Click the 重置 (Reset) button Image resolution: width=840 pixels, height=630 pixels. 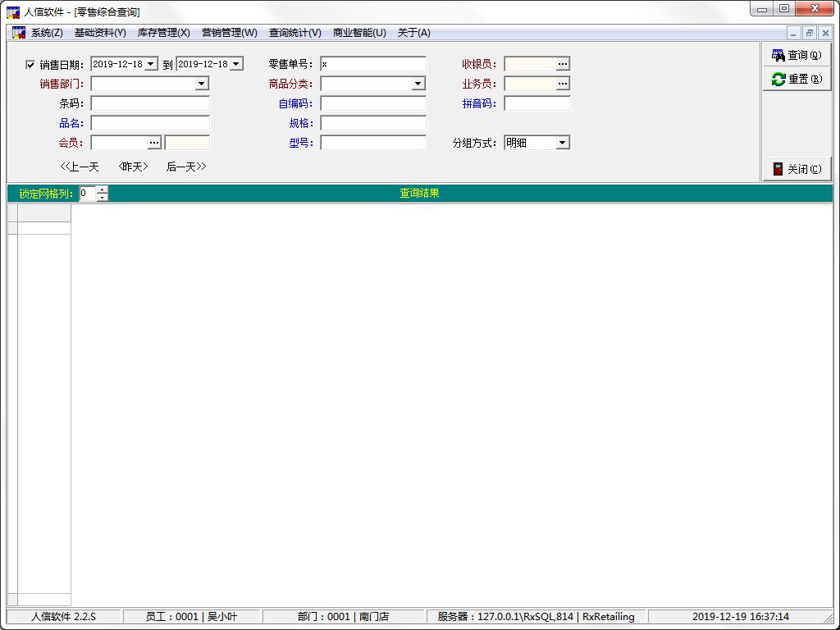(797, 79)
